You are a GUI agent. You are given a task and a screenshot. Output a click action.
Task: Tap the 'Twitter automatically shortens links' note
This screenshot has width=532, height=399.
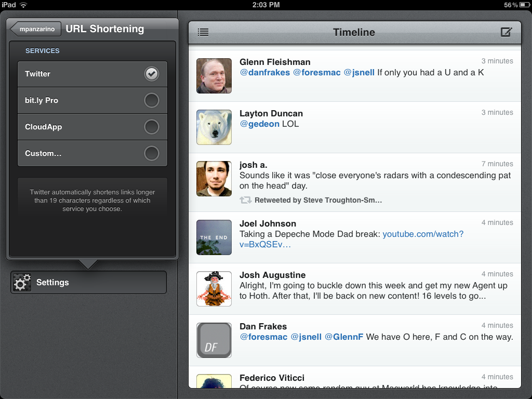point(92,200)
